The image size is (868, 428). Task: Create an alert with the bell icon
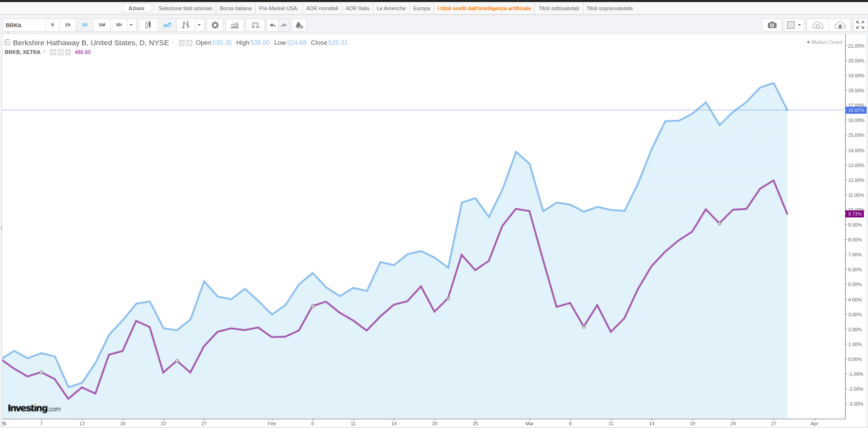pos(299,25)
